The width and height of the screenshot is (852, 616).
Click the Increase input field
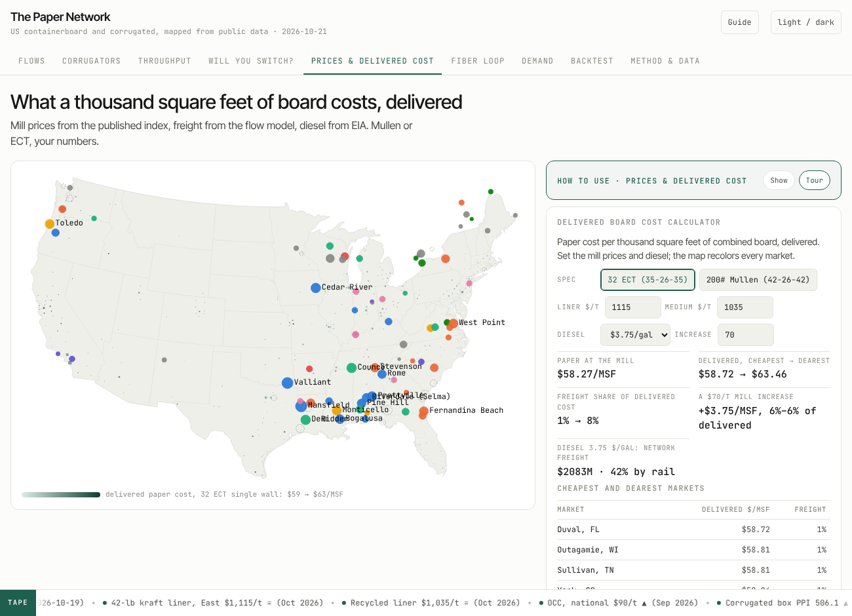tap(746, 335)
